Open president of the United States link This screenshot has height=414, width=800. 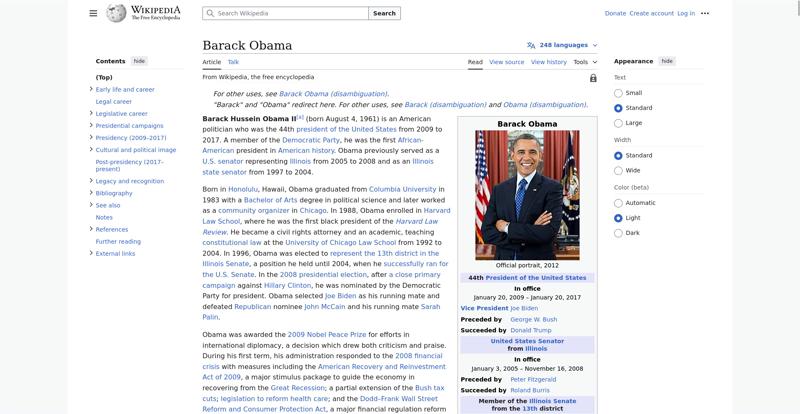coord(346,130)
